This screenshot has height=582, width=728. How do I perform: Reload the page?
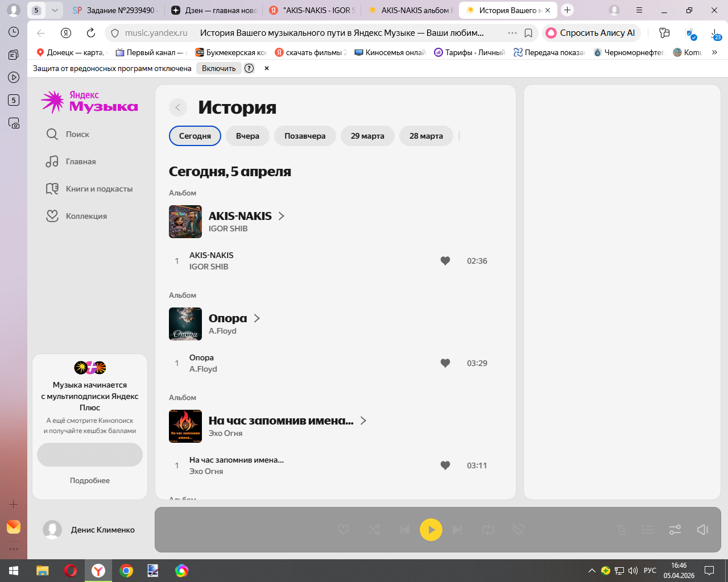click(91, 33)
